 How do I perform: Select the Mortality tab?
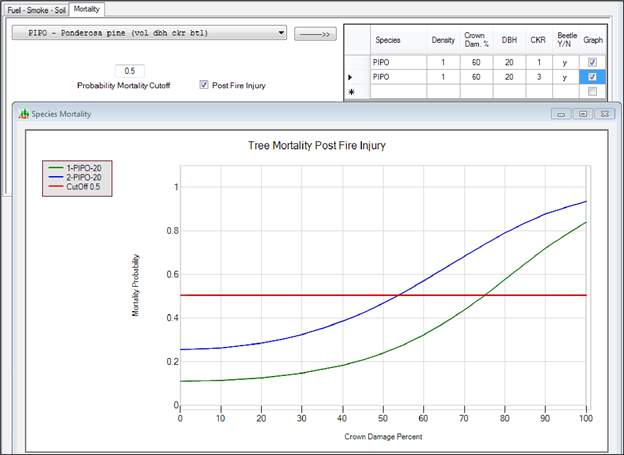(86, 7)
